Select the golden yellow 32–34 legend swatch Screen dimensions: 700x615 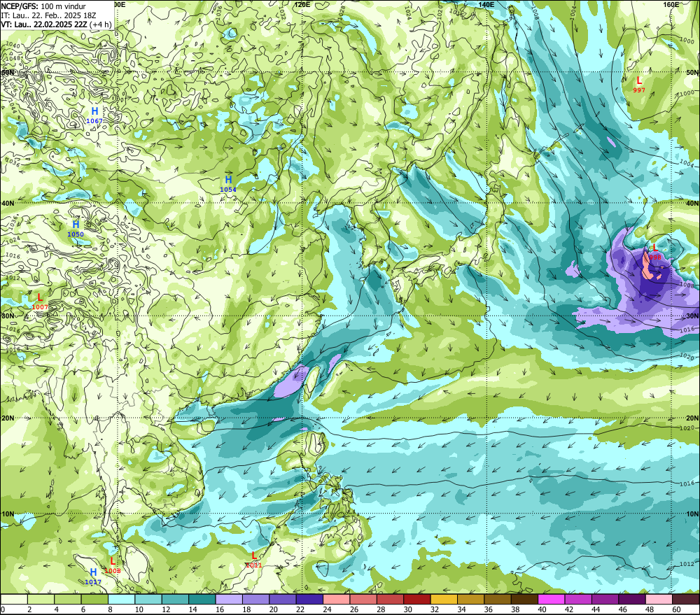pyautogui.click(x=444, y=600)
